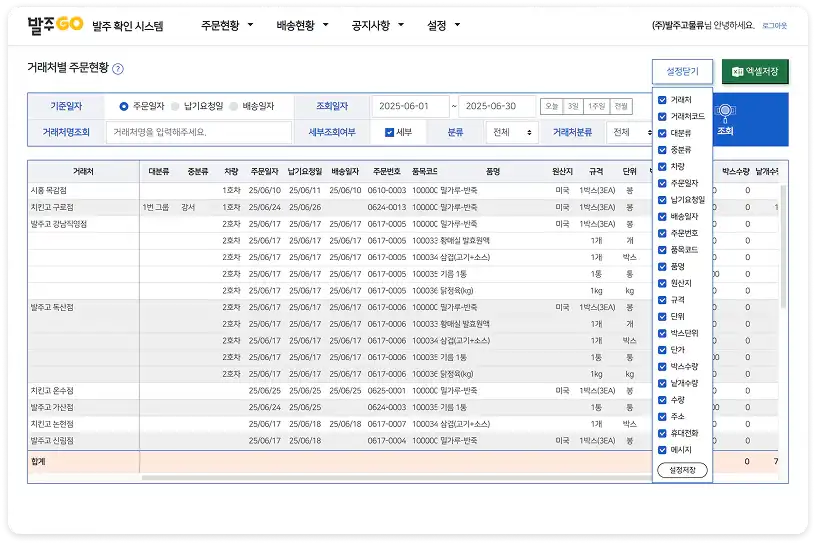Open help icon beside 거래처별 주문현황
Image resolution: width=816 pixels, height=544 pixels.
click(118, 69)
